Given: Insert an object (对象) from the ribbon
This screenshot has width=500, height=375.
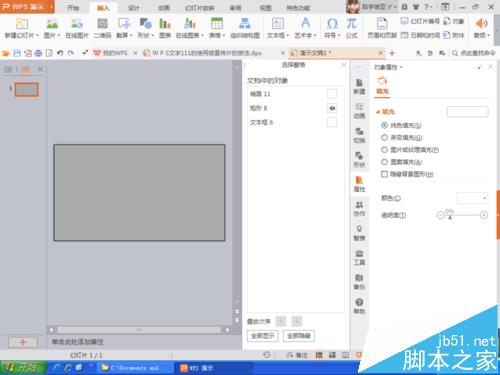Looking at the screenshot, I should coord(454,21).
